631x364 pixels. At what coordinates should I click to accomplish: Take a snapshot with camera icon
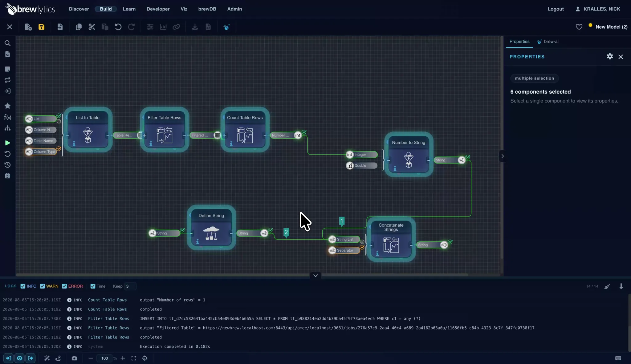pyautogui.click(x=74, y=358)
